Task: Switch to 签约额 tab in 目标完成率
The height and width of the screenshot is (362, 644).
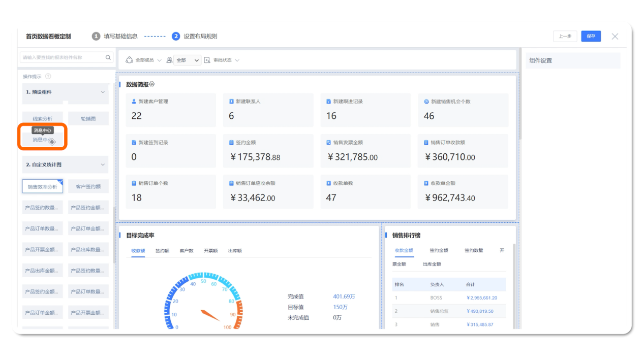Action: coord(162,251)
